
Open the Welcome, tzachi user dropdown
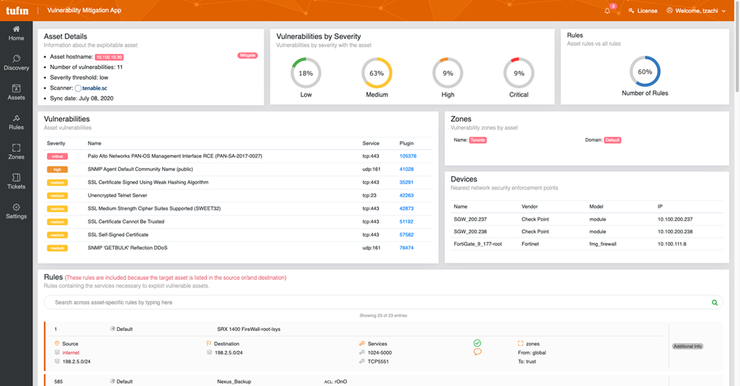(696, 10)
